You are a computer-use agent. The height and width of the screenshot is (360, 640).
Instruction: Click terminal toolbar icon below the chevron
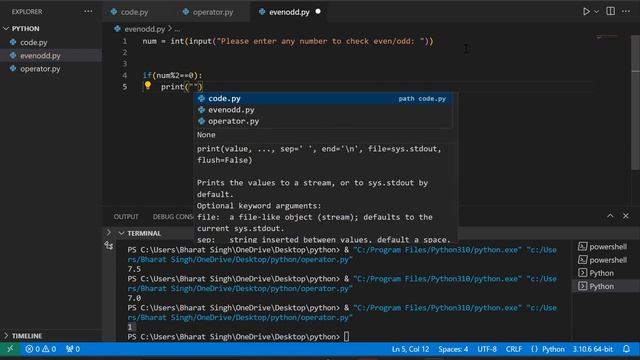[109, 246]
